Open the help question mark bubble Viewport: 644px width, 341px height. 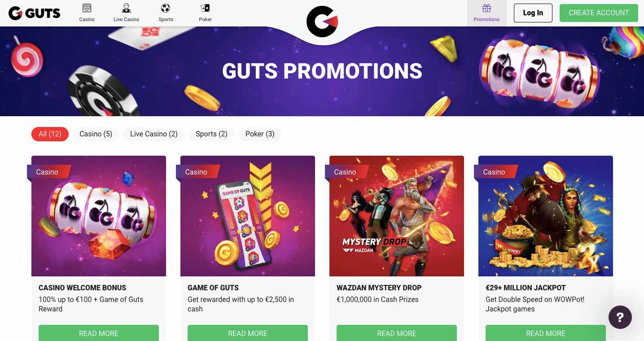[x=620, y=317]
